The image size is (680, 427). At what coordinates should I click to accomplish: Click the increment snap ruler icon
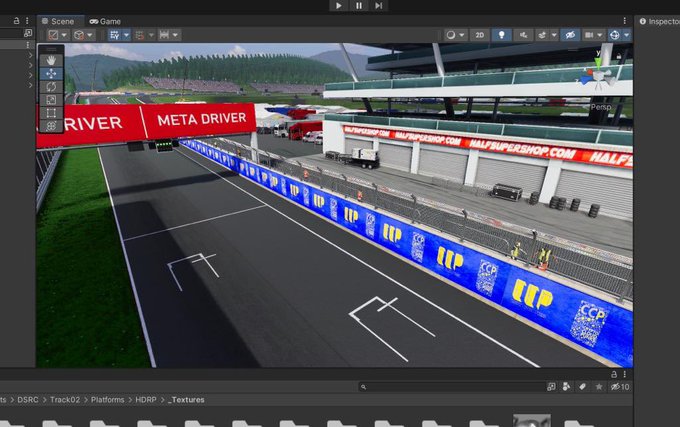(x=164, y=35)
